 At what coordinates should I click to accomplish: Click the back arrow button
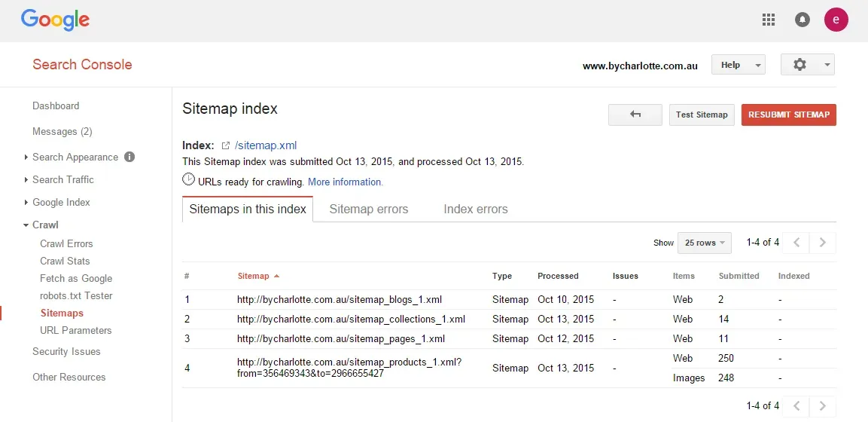tap(635, 115)
